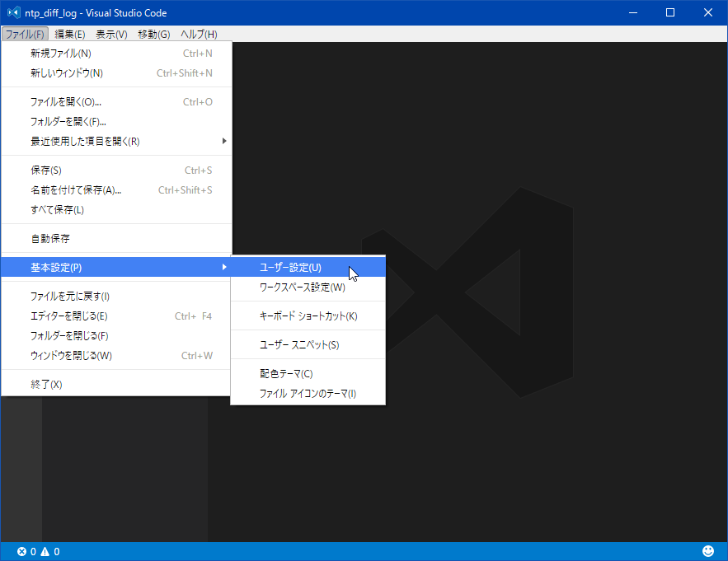Image resolution: width=728 pixels, height=561 pixels.
Task: Click the warnings triangle icon in status bar
Action: tap(45, 551)
